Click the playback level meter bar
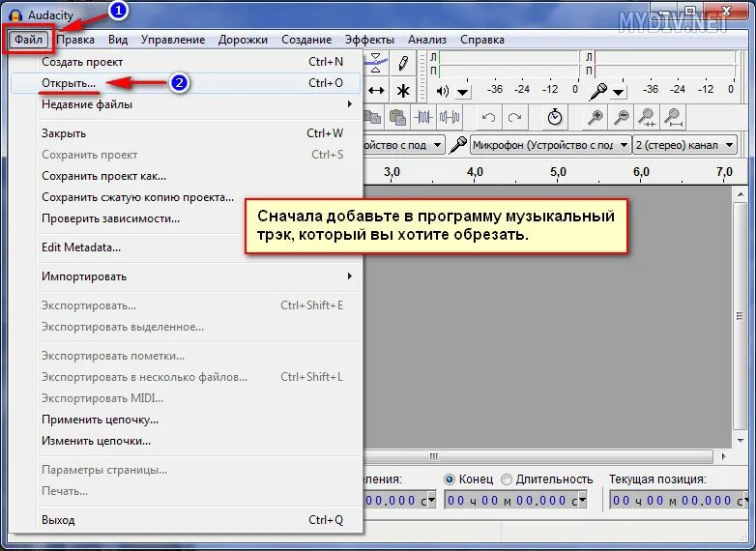The height and width of the screenshot is (551, 756). click(509, 64)
